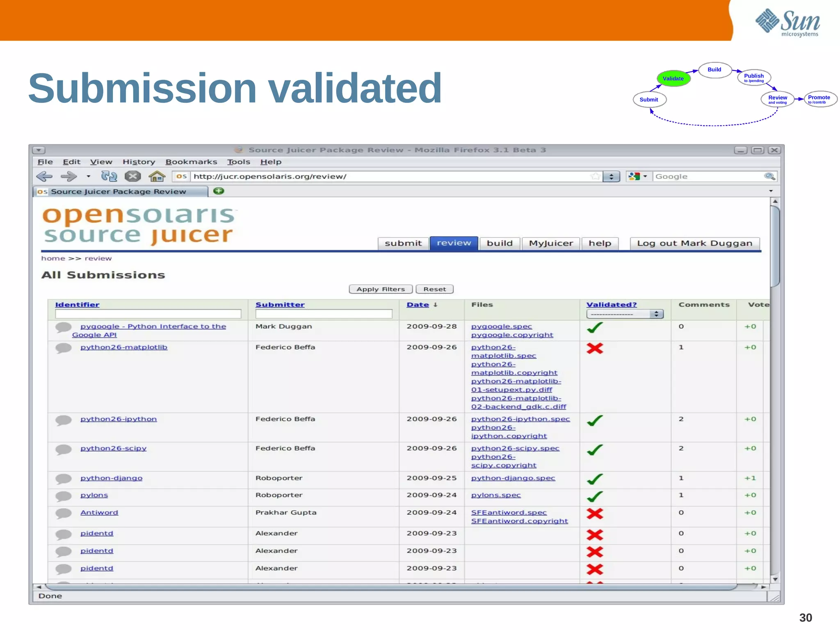Click the horizontal scrollbar thumb
The height and width of the screenshot is (630, 840).
[392, 587]
